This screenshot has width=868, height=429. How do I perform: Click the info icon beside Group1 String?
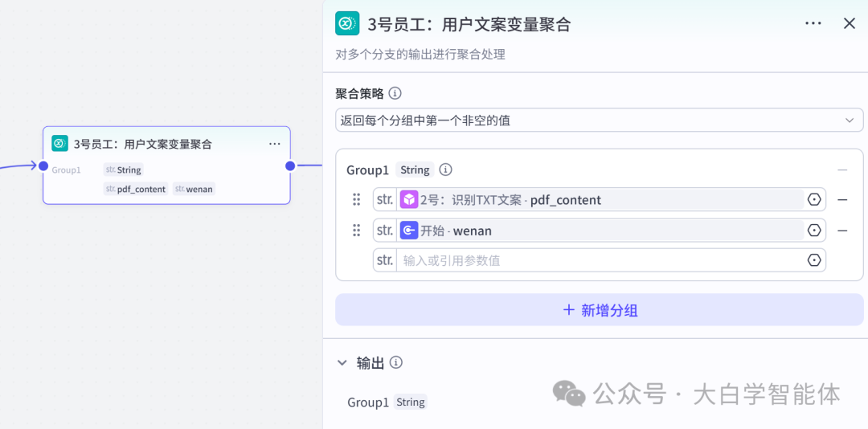point(445,170)
